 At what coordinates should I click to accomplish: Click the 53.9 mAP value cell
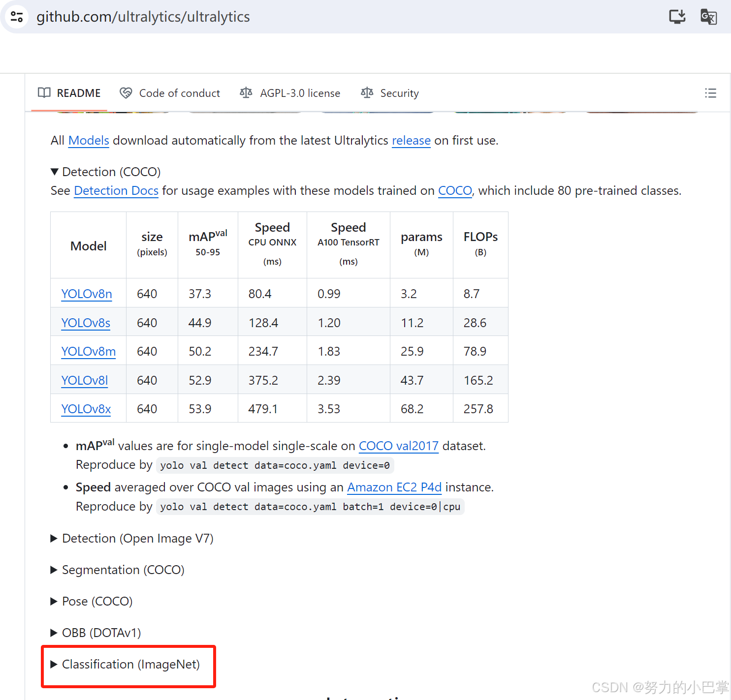click(x=208, y=409)
